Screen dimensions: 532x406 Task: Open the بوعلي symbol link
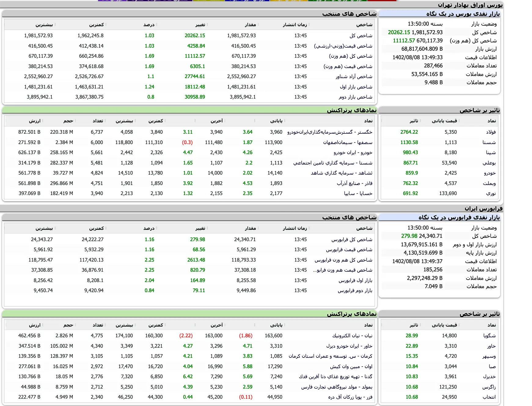click(489, 163)
